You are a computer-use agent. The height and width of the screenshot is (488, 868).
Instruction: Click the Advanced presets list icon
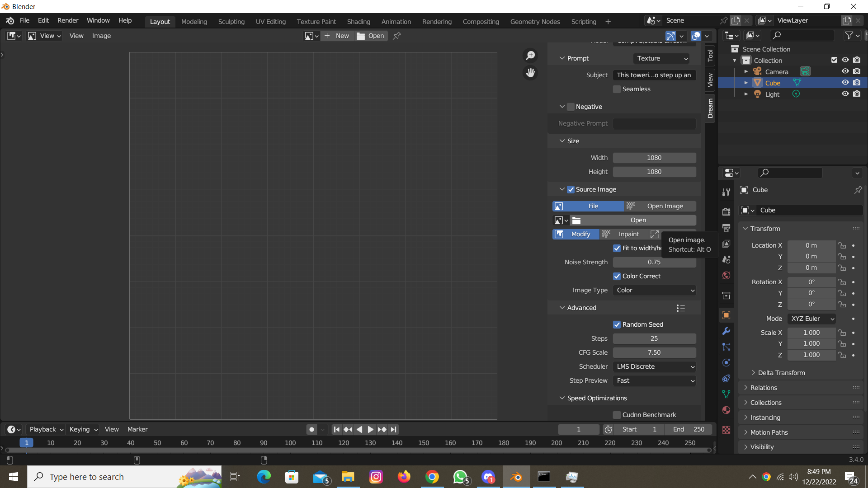click(680, 308)
